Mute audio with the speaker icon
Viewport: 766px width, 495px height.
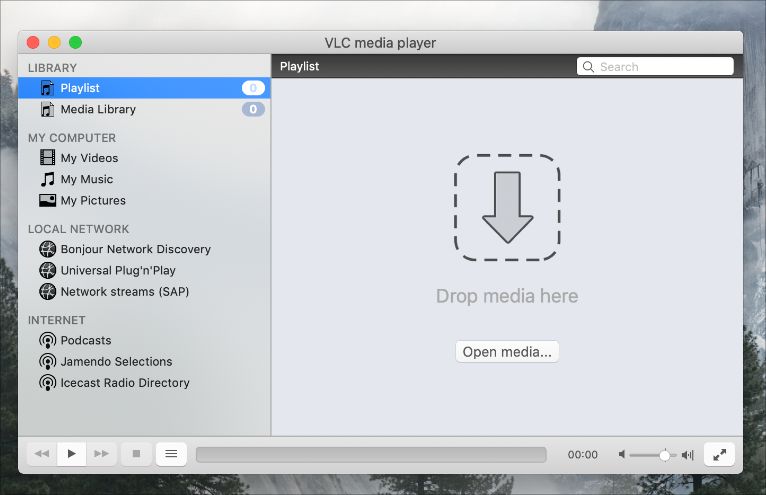click(621, 454)
